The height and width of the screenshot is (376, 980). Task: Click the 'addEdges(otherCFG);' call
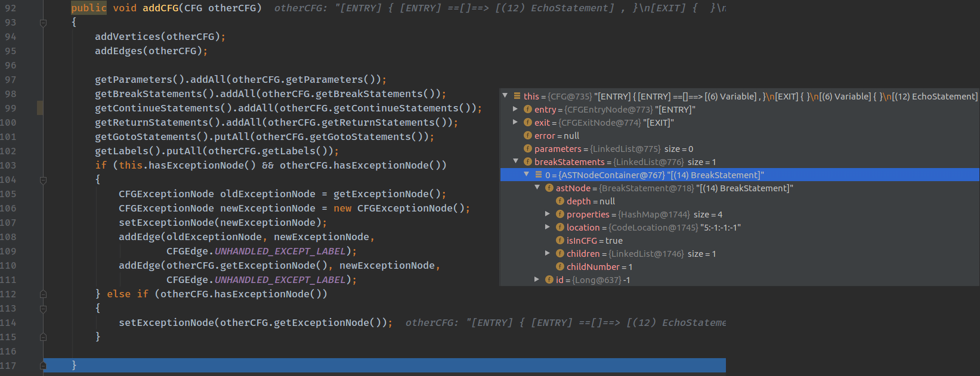(152, 51)
